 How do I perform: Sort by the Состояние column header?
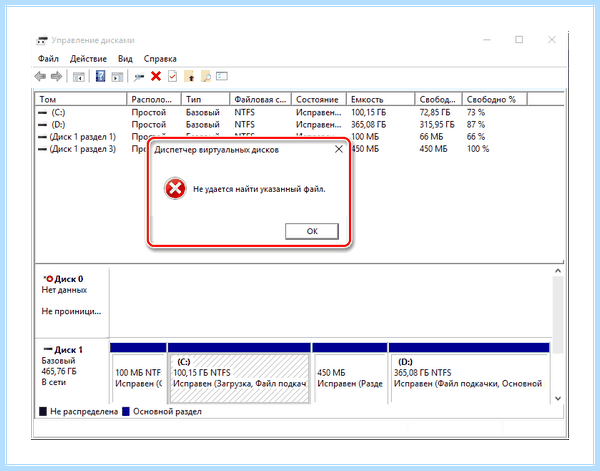319,99
